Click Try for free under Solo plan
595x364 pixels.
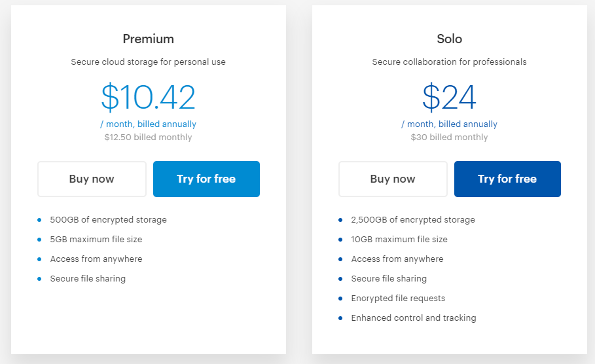pos(507,179)
